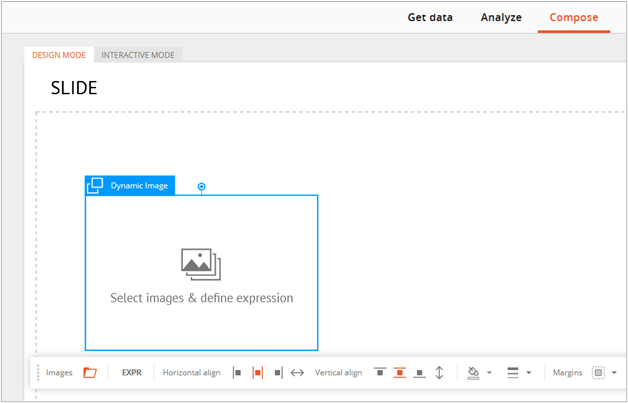The height and width of the screenshot is (403, 628).
Task: Expand the fill color dropdown arrow
Action: (x=489, y=373)
